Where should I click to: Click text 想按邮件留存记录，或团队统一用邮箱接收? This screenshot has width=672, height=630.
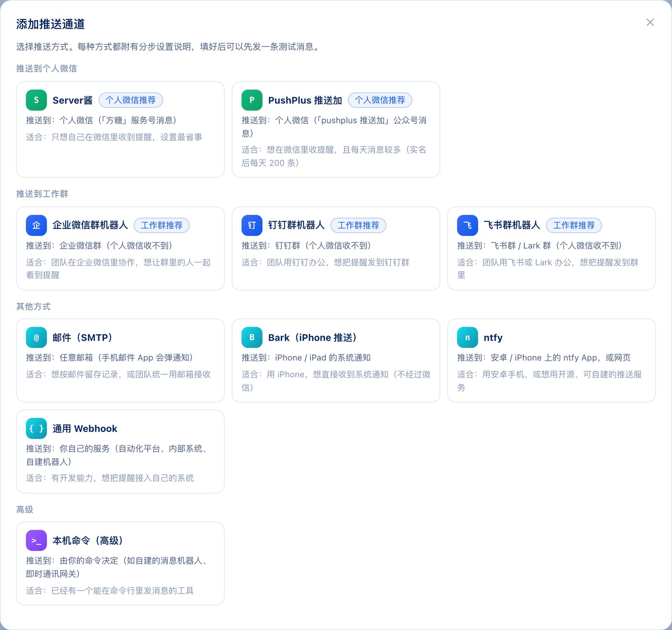coord(131,374)
